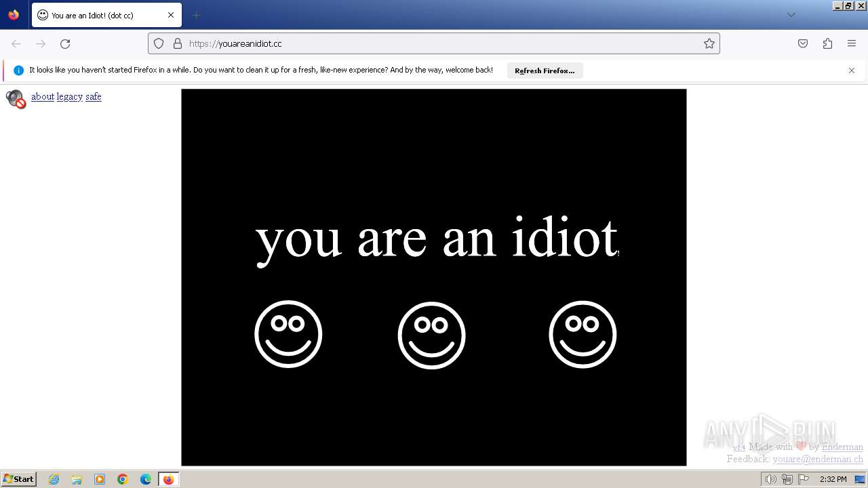This screenshot has width=868, height=488.
Task: Open Save to Pocket icon
Action: [x=803, y=43]
